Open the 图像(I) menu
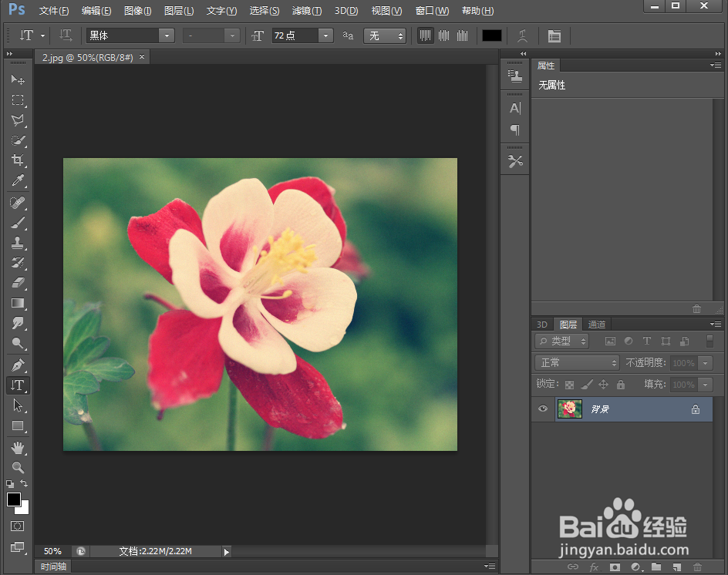This screenshot has height=575, width=728. (138, 11)
